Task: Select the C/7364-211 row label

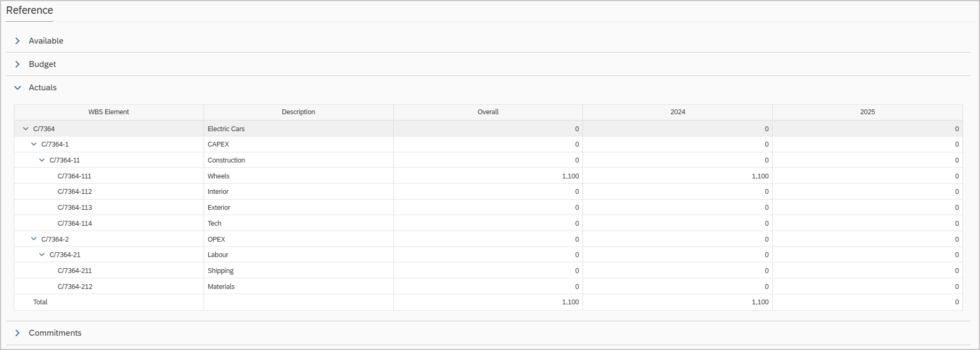Action: (74, 270)
